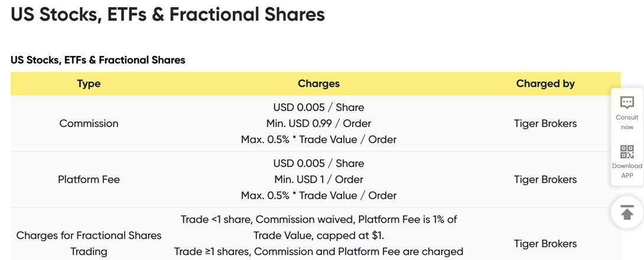The width and height of the screenshot is (644, 260).
Task: Click Tiger Brokers in the Commission row
Action: [545, 123]
